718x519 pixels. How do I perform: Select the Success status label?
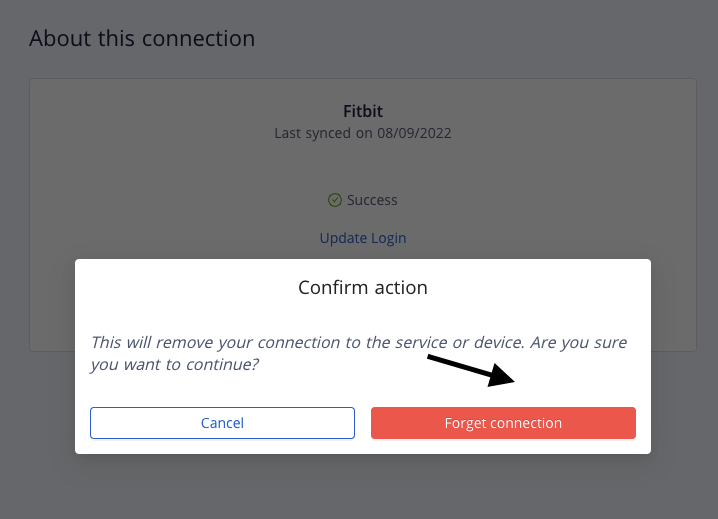click(372, 200)
